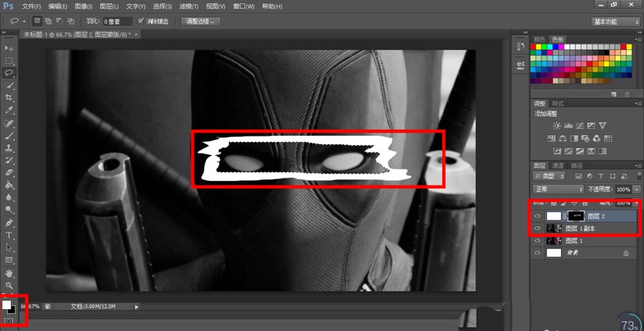Image resolution: width=644 pixels, height=331 pixels.
Task: Choose Add to Selection mode
Action: [x=48, y=21]
